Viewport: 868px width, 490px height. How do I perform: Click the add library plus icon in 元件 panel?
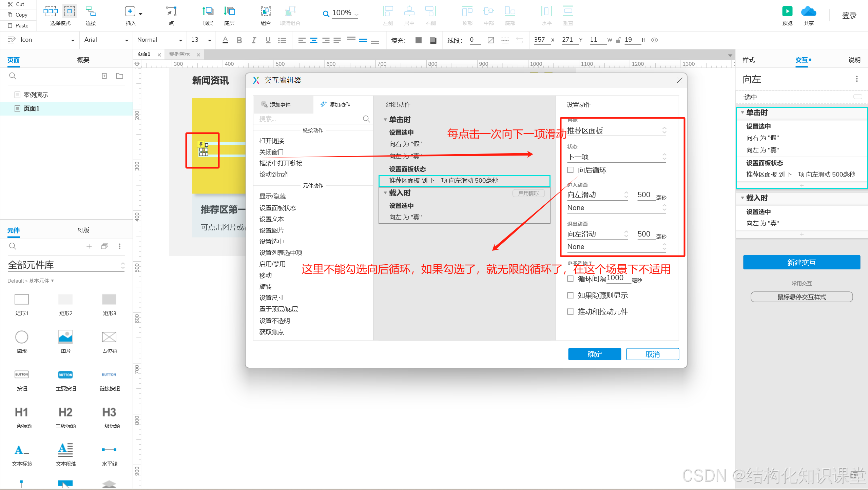(x=89, y=246)
